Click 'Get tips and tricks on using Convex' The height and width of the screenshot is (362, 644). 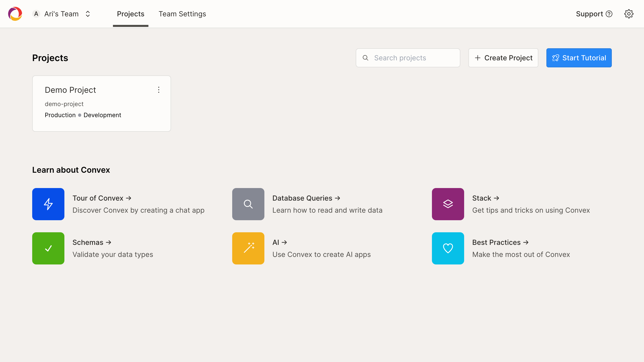[x=531, y=210]
